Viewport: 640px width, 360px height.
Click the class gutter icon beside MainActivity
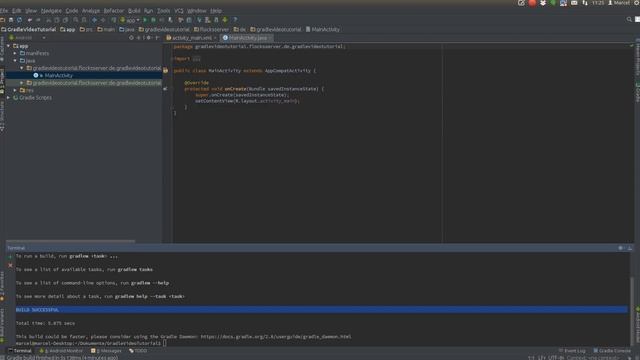(x=165, y=71)
